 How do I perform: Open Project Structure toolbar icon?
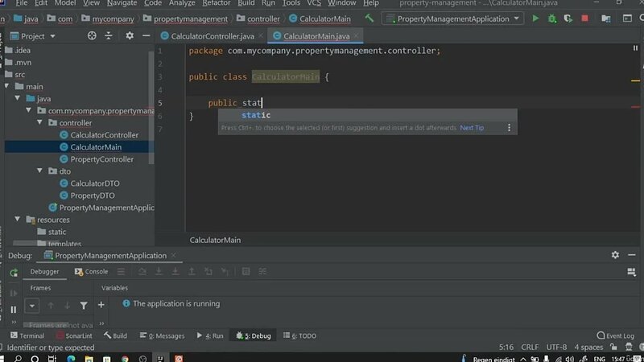(606, 19)
